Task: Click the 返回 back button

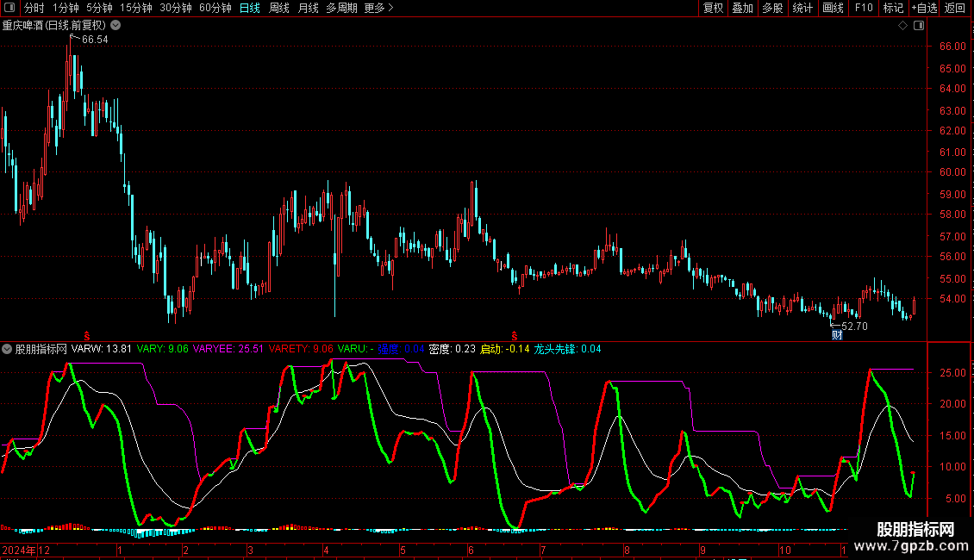Action: (955, 8)
